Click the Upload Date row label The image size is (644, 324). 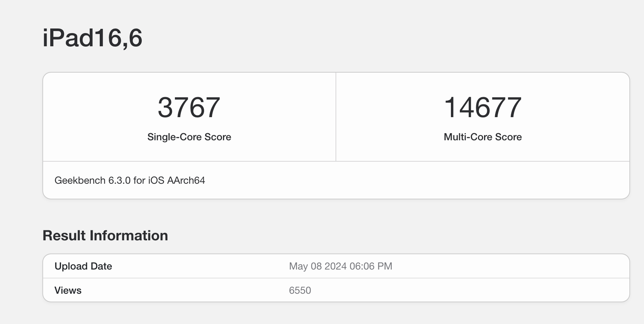coord(83,266)
